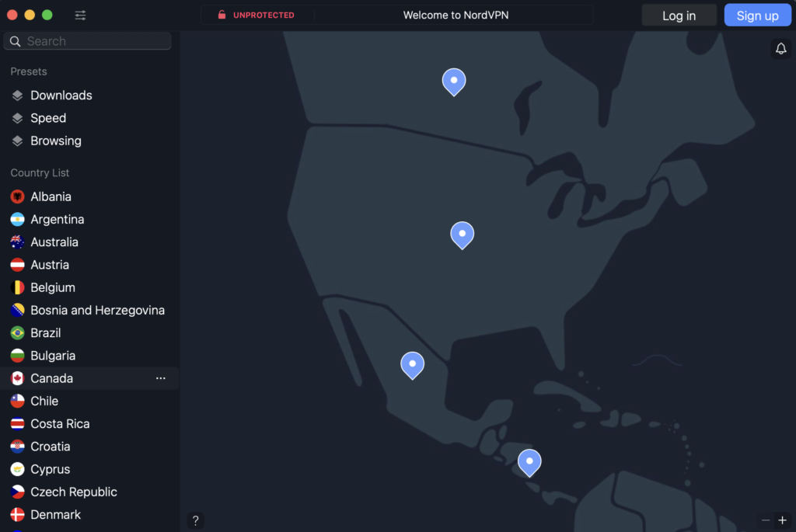
Task: Click the Speed preset layers icon
Action: (17, 118)
